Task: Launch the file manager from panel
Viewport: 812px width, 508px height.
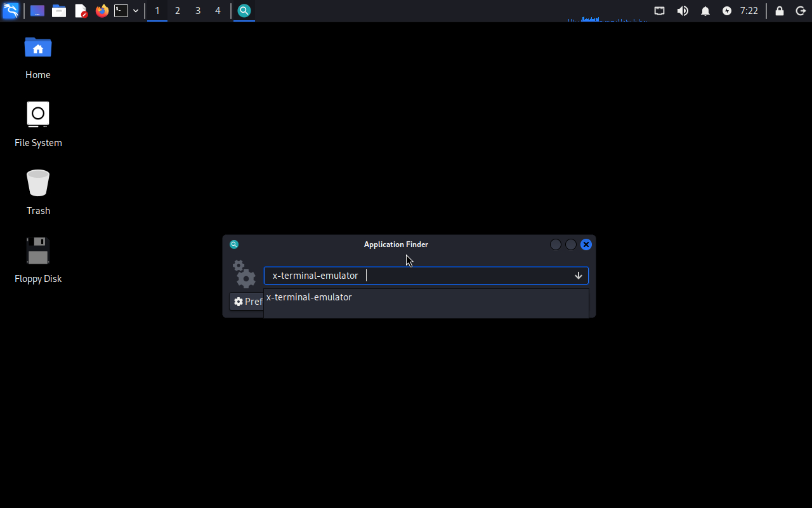Action: 59,11
